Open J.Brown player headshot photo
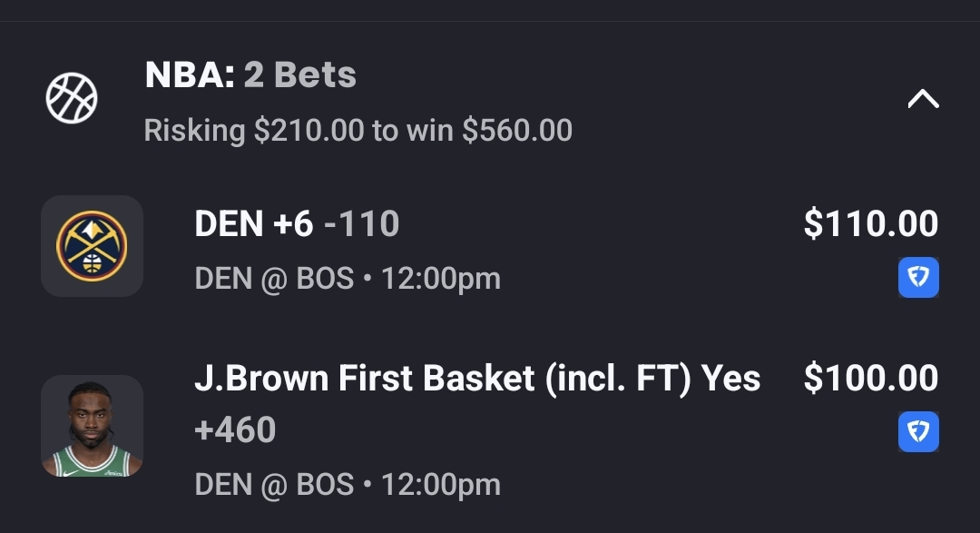Screen dimensions: 980x533 point(92,426)
